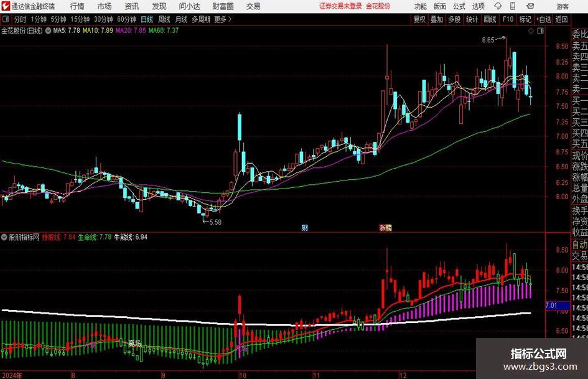Switch to 30分钟 period
588x379 pixels.
tap(103, 19)
